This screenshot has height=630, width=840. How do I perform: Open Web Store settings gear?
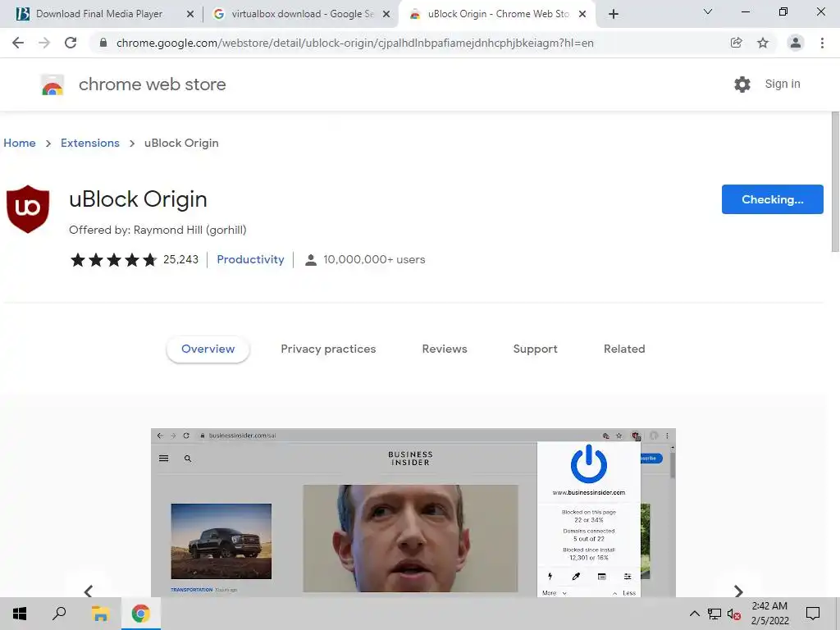tap(742, 84)
